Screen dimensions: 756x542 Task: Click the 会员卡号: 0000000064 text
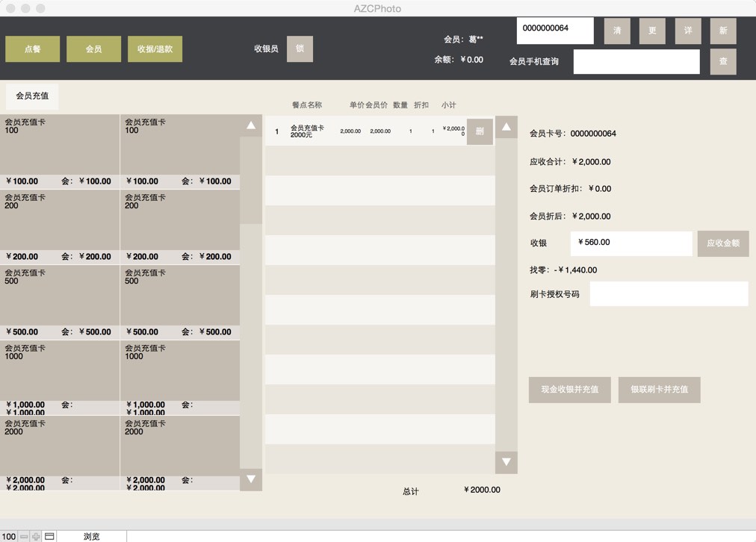573,134
